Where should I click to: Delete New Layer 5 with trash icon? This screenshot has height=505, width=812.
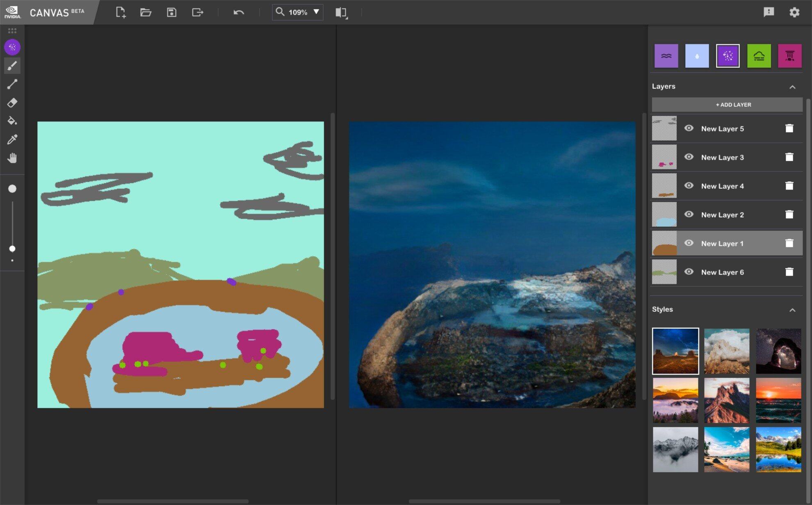(789, 128)
